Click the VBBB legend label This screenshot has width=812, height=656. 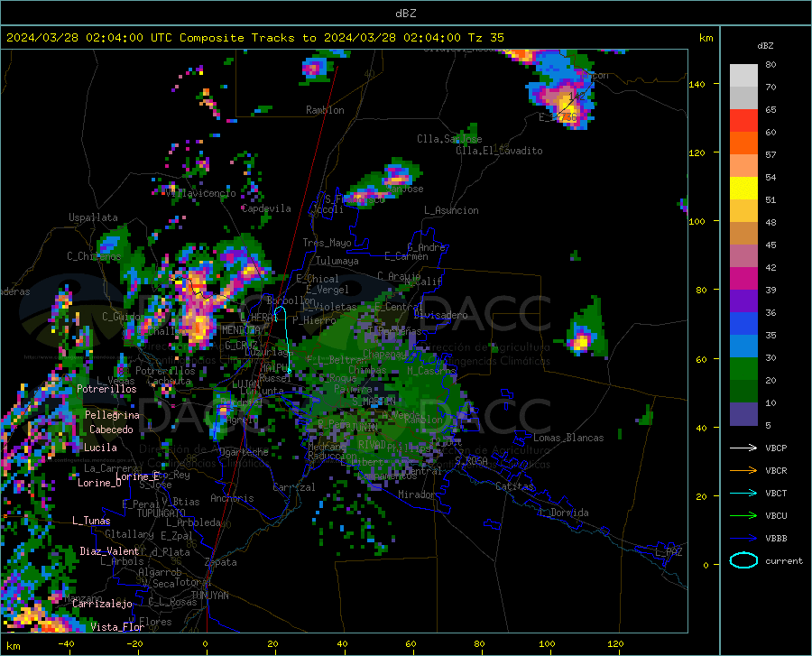(x=776, y=539)
